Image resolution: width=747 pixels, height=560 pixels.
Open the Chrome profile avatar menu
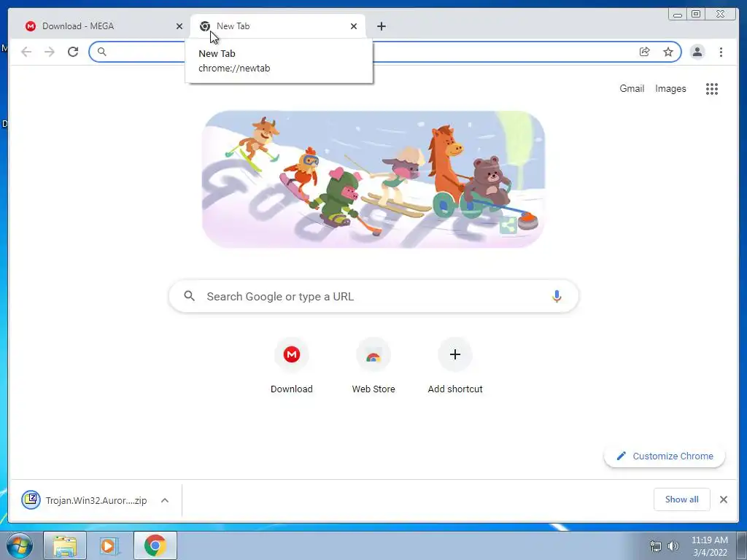pos(697,52)
